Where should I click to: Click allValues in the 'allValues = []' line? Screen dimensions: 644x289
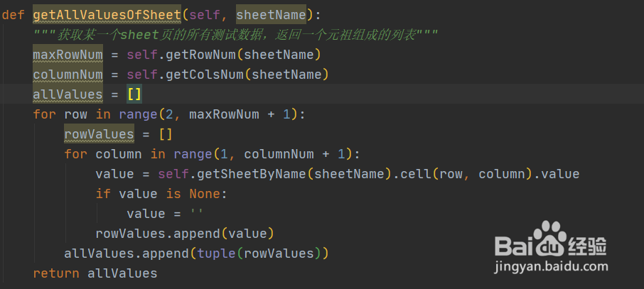[68, 94]
